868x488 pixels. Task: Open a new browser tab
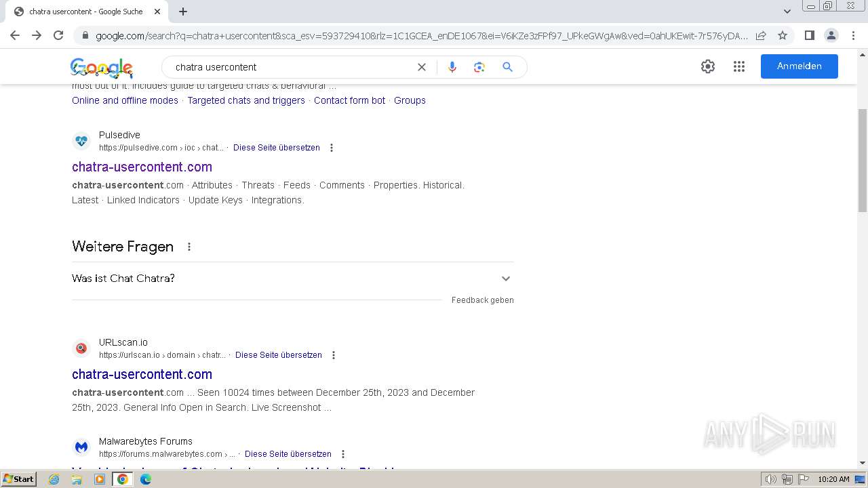pos(183,12)
